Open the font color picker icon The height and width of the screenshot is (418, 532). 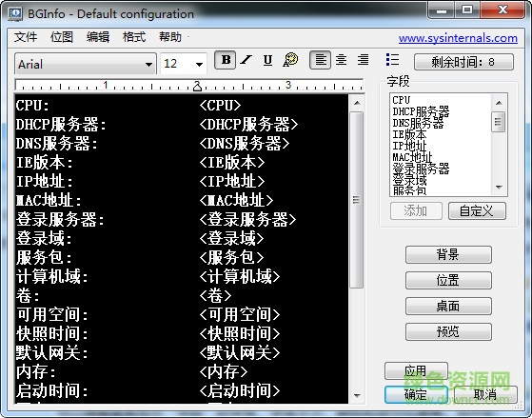290,60
